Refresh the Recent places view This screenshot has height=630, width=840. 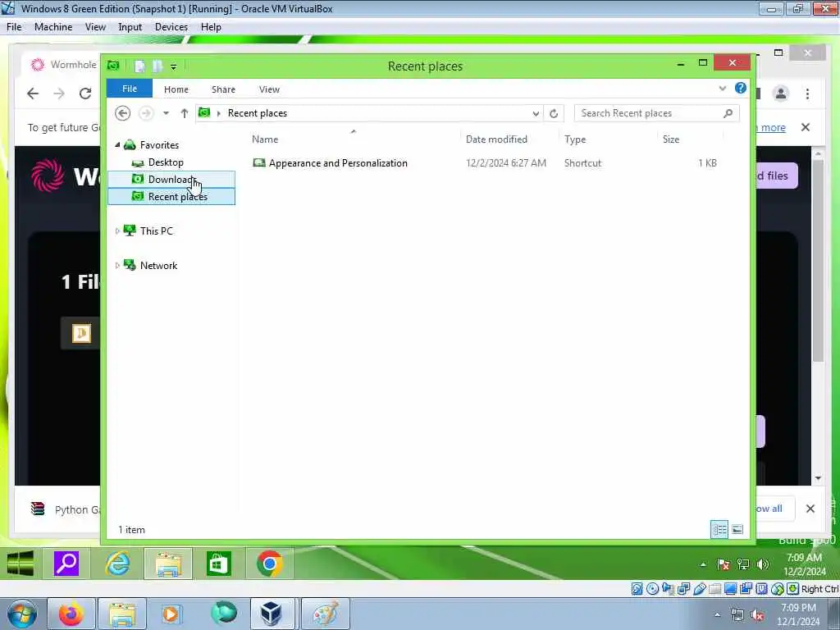(x=554, y=113)
